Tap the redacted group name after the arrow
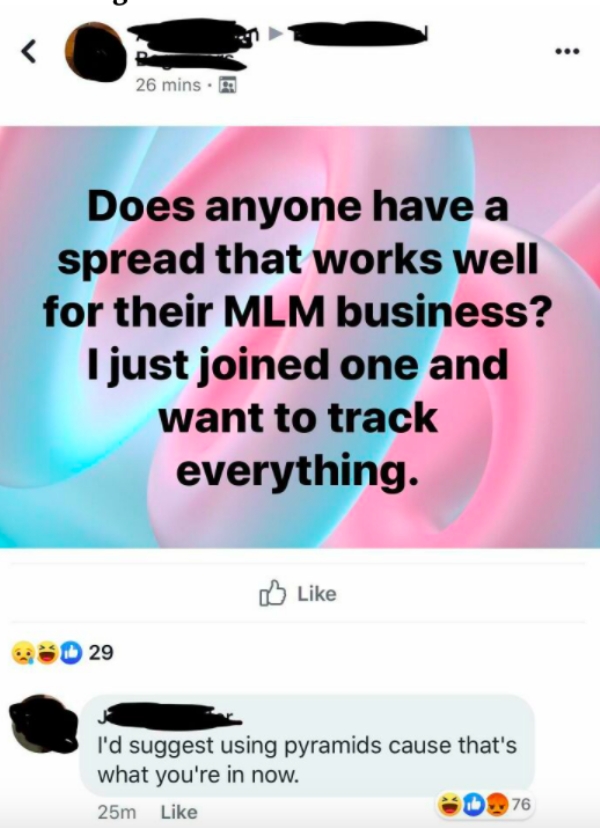The height and width of the screenshot is (828, 600). click(358, 34)
